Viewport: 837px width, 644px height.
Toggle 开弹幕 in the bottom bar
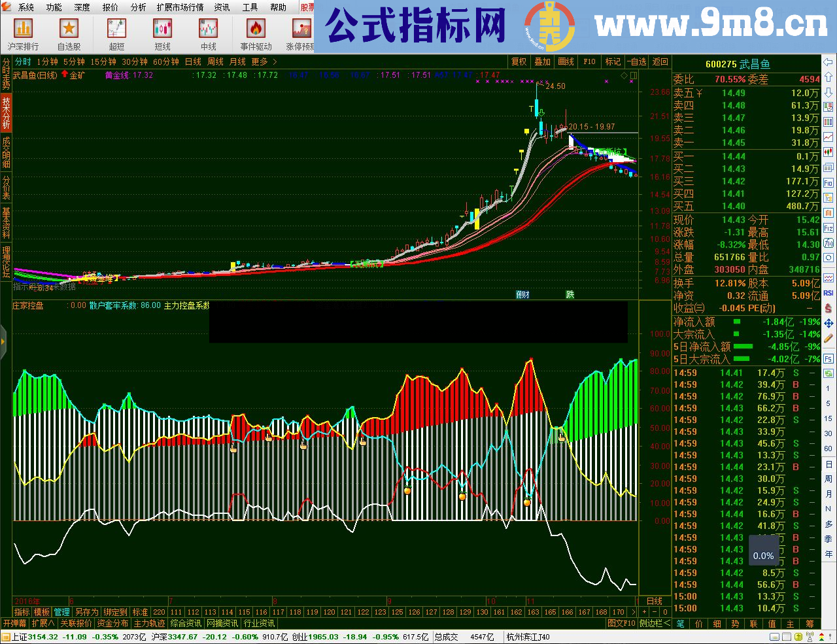point(14,623)
